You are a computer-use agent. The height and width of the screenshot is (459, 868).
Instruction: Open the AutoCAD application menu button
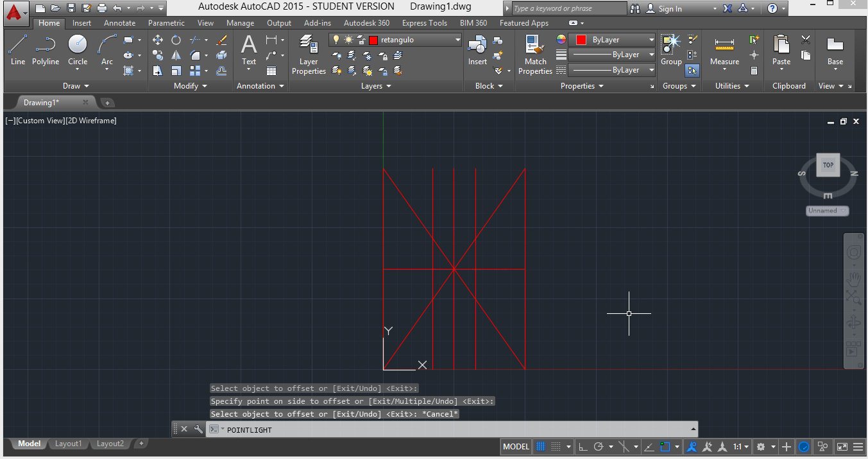(15, 13)
